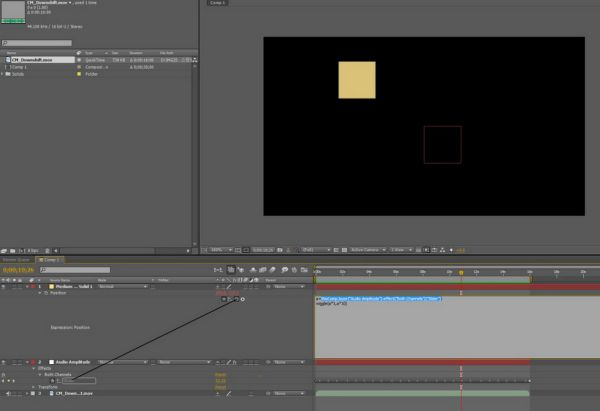
Task: Open the Composition Mini-Flowchart in timeline toolbar
Action: pos(218,270)
